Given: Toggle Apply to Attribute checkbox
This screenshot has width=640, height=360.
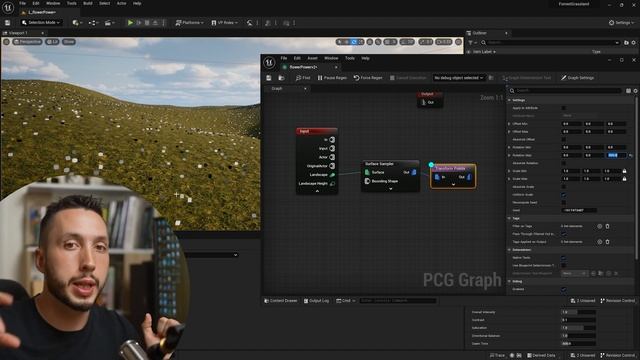Looking at the screenshot, I should [564, 108].
